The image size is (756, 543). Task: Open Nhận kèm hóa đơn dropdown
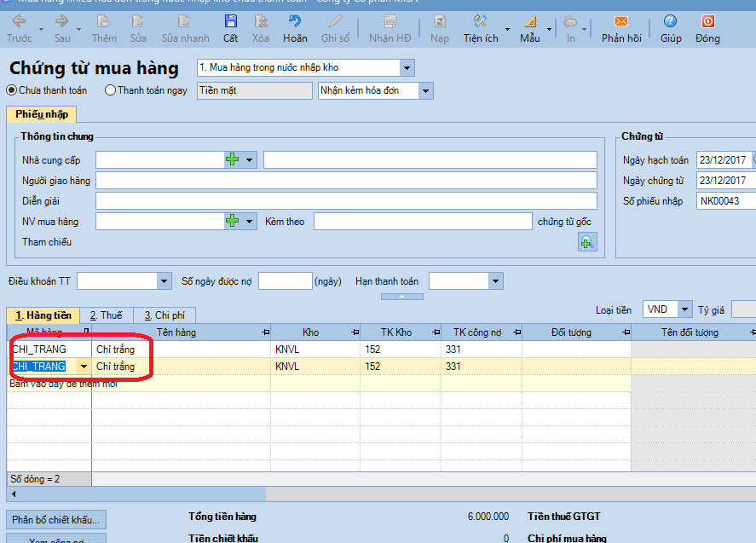(425, 90)
